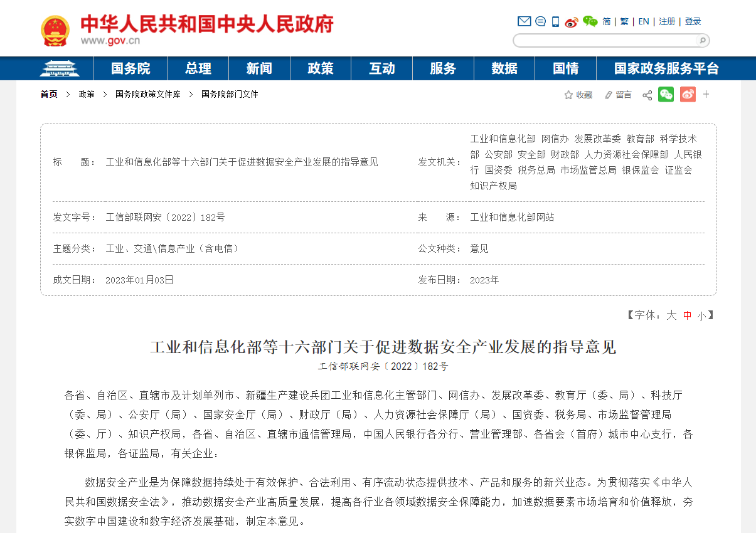Click the Weibo icon in the top header

point(571,22)
